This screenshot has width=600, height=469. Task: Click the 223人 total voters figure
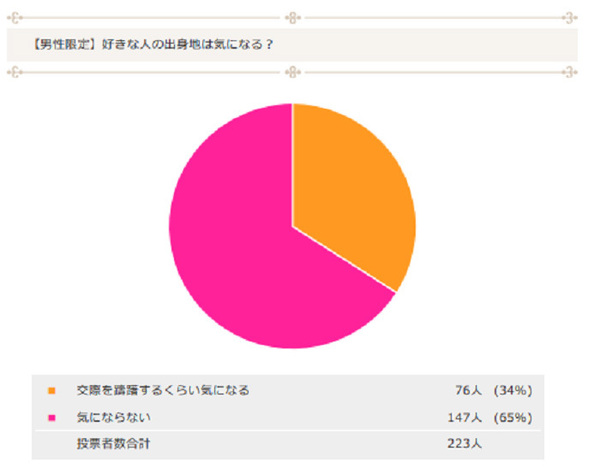tap(465, 442)
